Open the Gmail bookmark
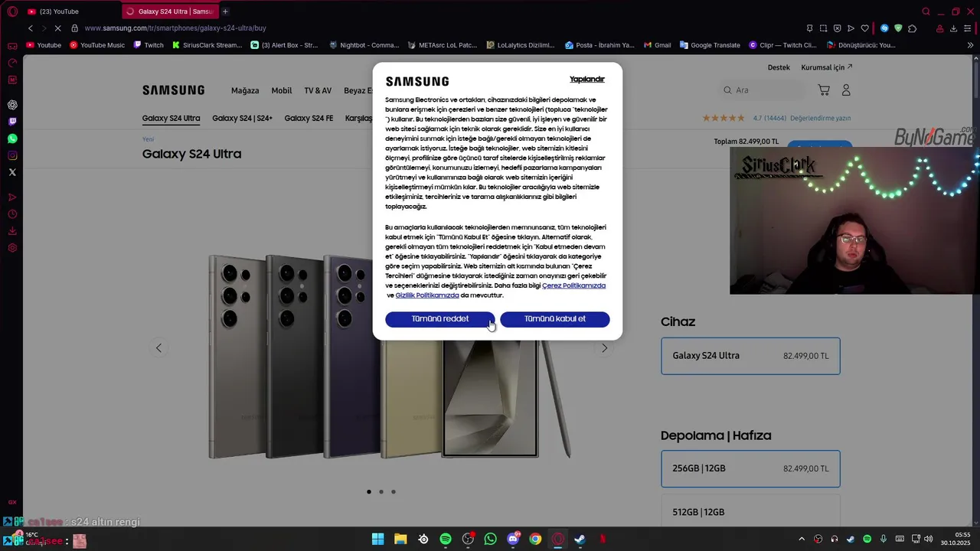 pos(658,45)
